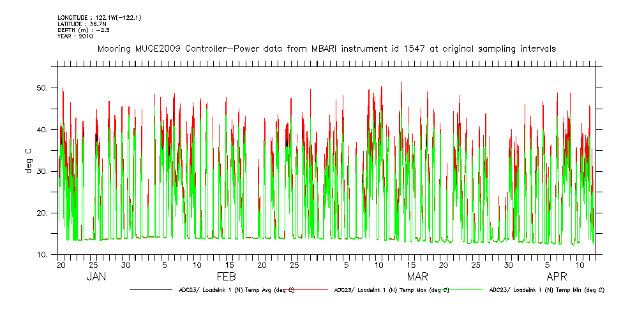Select the Temp Avg legend label
This screenshot has width=644, height=322.
coord(236,289)
